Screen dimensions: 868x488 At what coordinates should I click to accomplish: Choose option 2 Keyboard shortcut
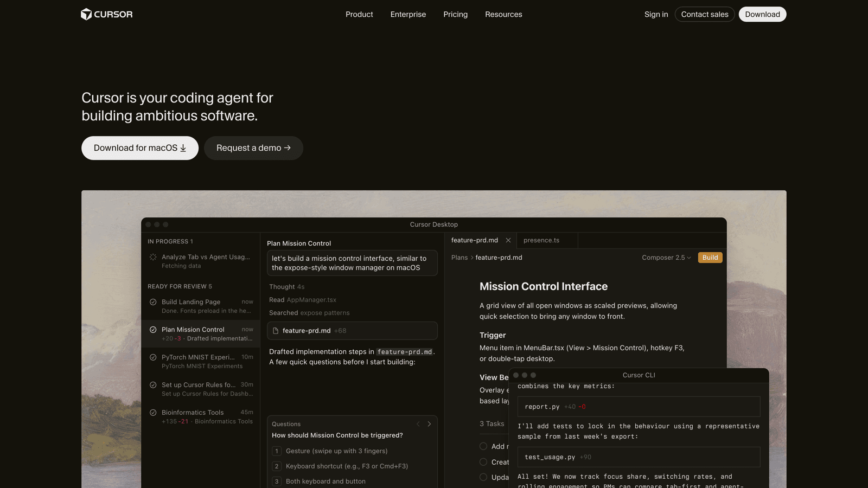pyautogui.click(x=352, y=466)
